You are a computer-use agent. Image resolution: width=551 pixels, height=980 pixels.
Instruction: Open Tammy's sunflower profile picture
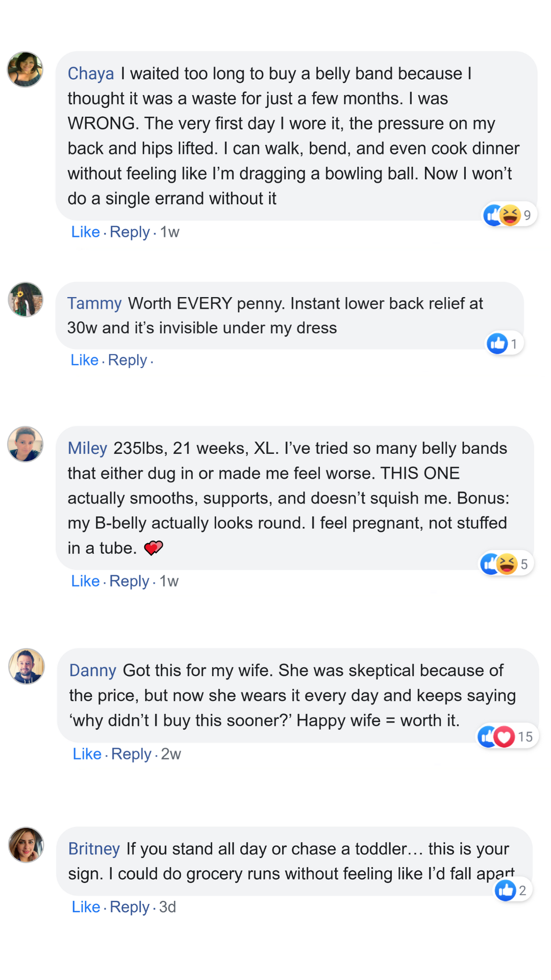click(26, 300)
